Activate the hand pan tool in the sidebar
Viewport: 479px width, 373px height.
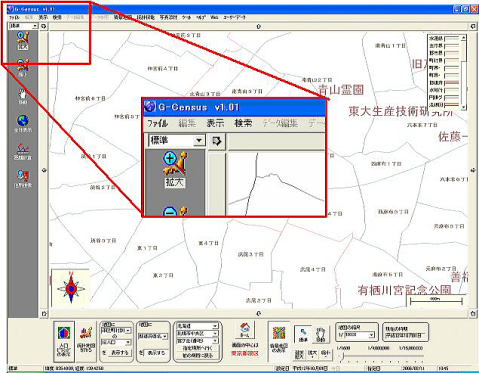pyautogui.click(x=23, y=96)
